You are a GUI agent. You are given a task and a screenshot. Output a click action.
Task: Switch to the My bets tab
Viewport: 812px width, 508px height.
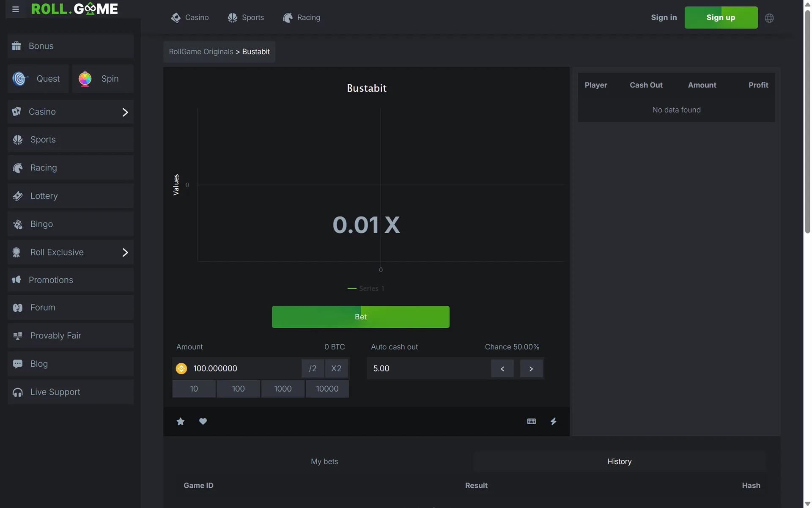point(324,461)
